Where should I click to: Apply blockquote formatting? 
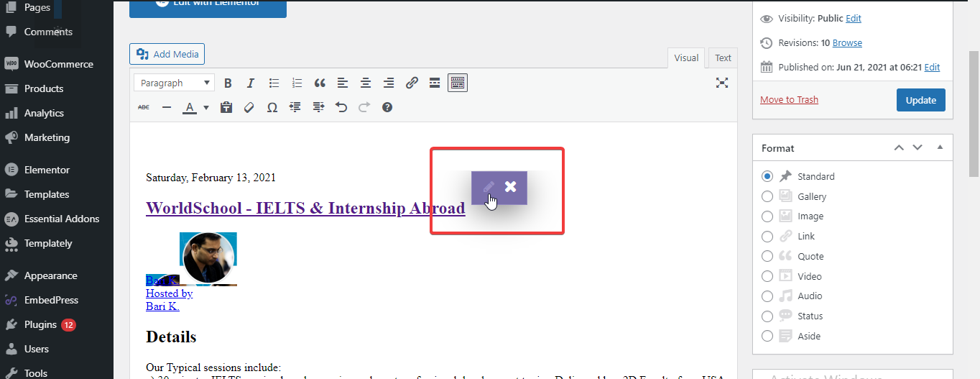pos(320,83)
